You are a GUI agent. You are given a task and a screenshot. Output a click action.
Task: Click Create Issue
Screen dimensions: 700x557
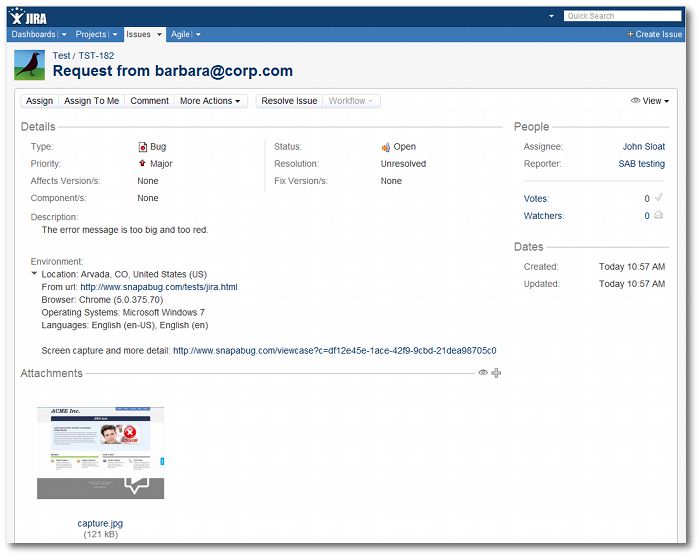coord(654,34)
